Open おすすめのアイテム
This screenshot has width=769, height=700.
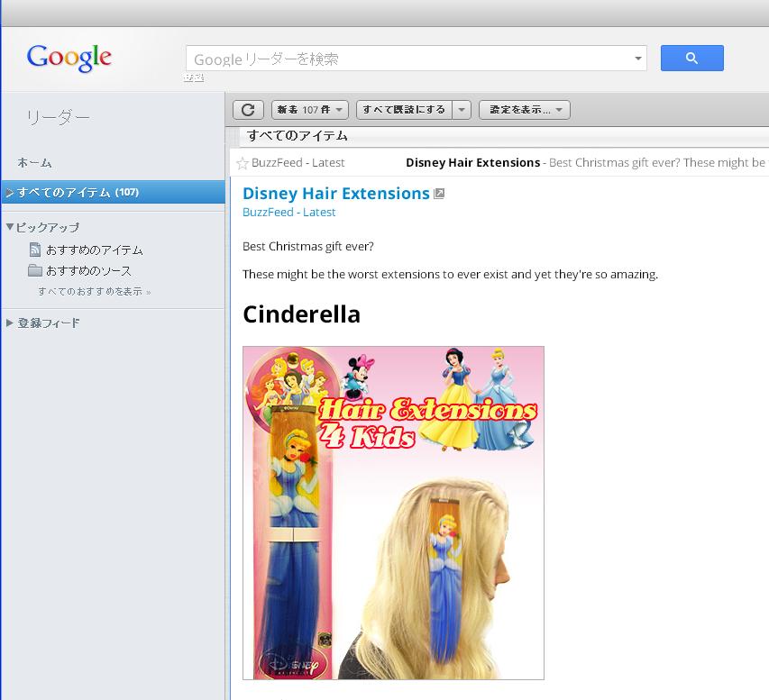(94, 250)
